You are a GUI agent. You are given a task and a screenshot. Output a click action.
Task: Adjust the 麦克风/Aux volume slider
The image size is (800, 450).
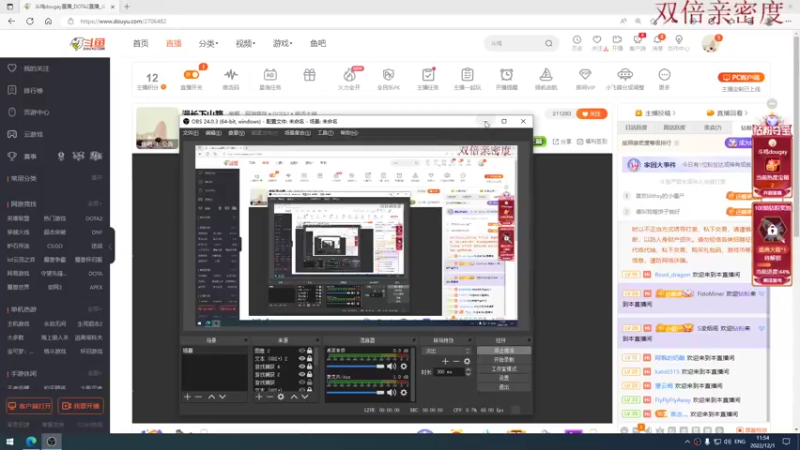coord(356,392)
